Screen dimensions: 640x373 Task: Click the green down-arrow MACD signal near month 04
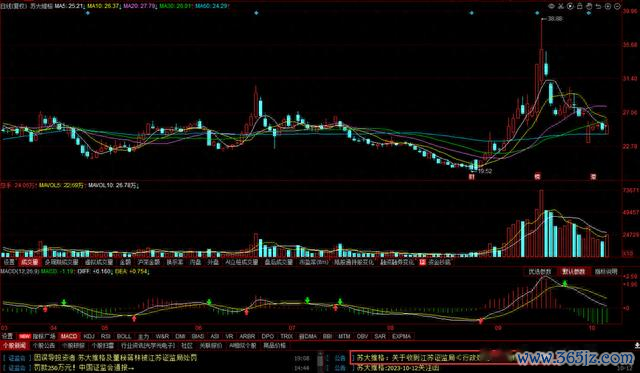[x=64, y=302]
